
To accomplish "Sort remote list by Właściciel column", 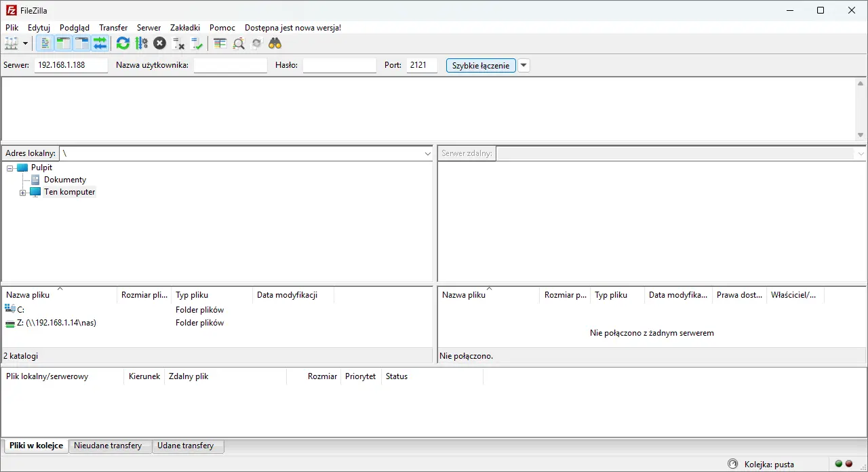I will point(795,295).
